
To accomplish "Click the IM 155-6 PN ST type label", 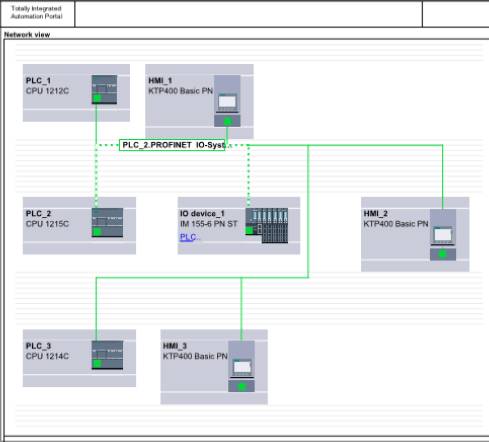I will [209, 224].
